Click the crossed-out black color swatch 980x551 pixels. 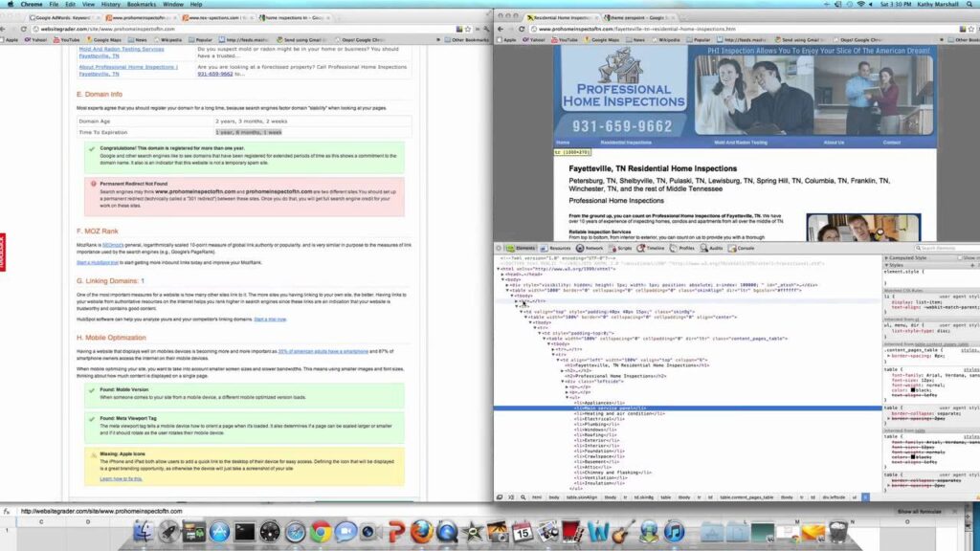coord(913,456)
